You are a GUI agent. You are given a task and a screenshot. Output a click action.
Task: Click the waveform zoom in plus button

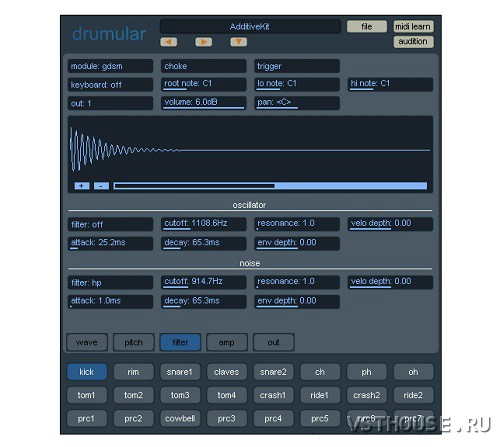[82, 186]
